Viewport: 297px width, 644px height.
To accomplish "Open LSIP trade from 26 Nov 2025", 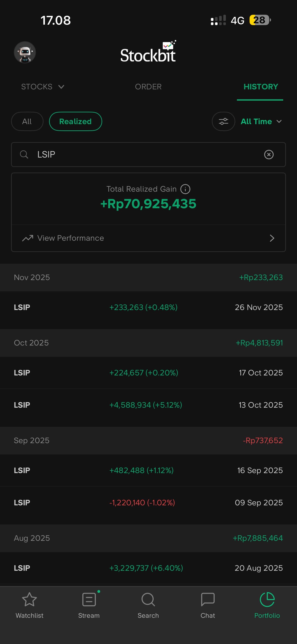I will click(x=148, y=307).
